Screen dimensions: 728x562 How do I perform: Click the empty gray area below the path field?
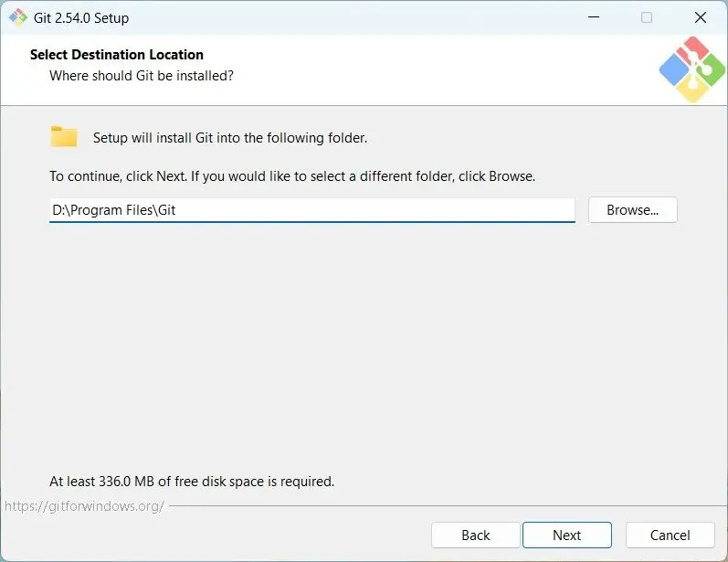pyautogui.click(x=364, y=347)
